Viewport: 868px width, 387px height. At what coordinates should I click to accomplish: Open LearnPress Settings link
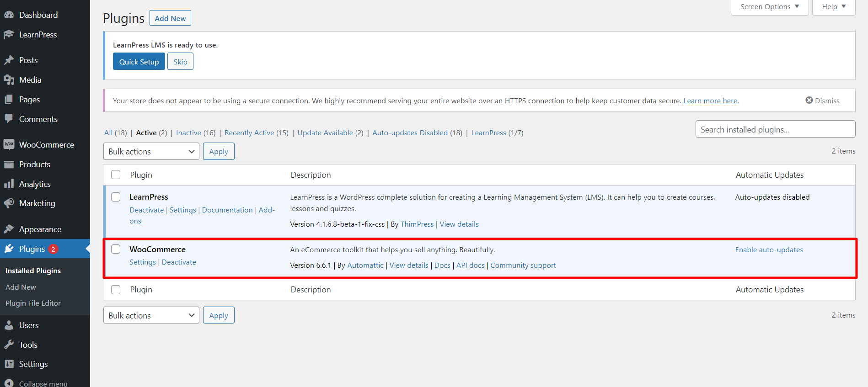pos(183,210)
